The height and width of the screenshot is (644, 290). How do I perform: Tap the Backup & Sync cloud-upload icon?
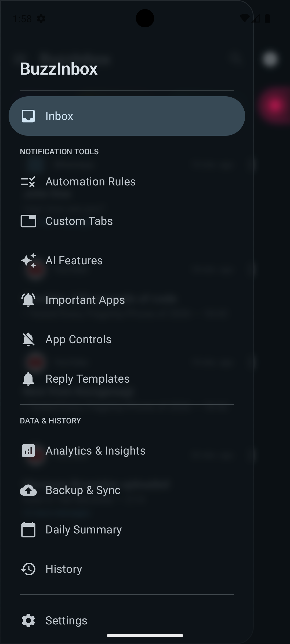click(28, 490)
